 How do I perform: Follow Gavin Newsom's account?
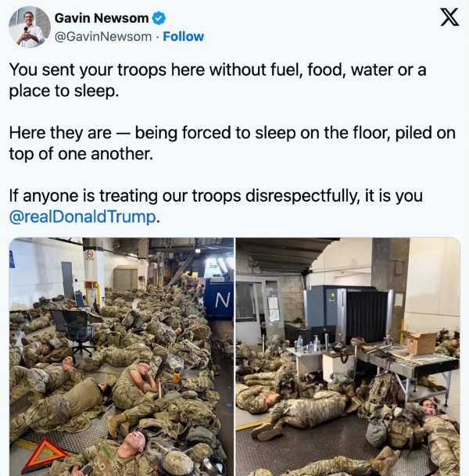coord(184,37)
